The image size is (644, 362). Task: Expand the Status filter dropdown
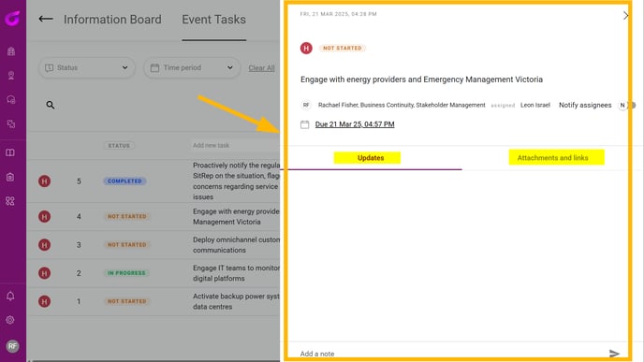pyautogui.click(x=87, y=67)
